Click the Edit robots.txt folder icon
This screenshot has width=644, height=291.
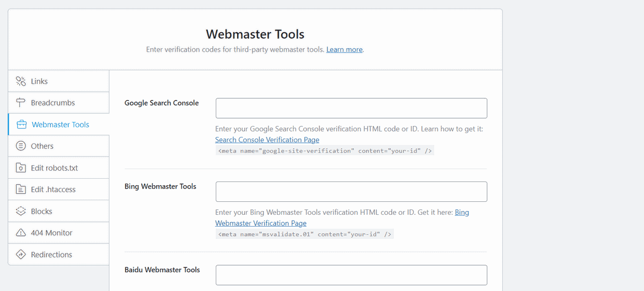(21, 168)
